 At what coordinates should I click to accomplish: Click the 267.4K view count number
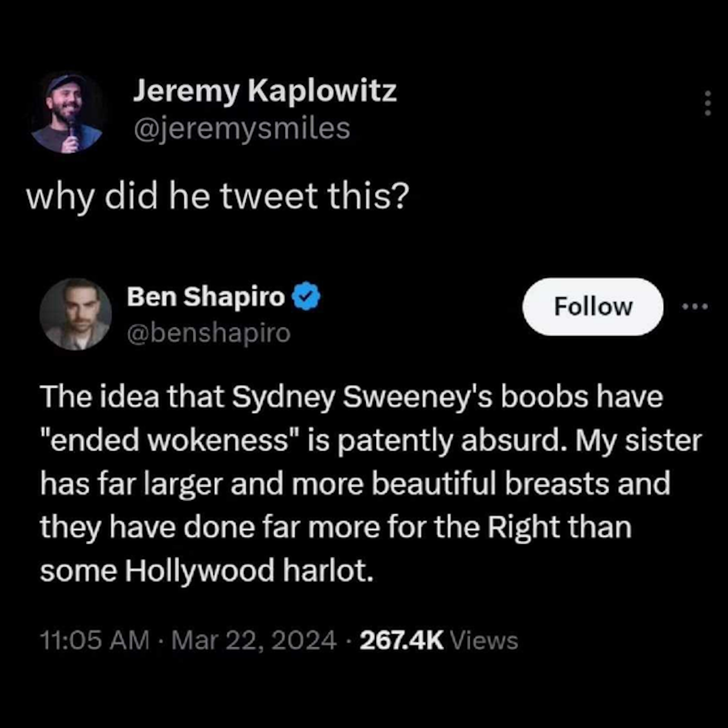coord(402,640)
